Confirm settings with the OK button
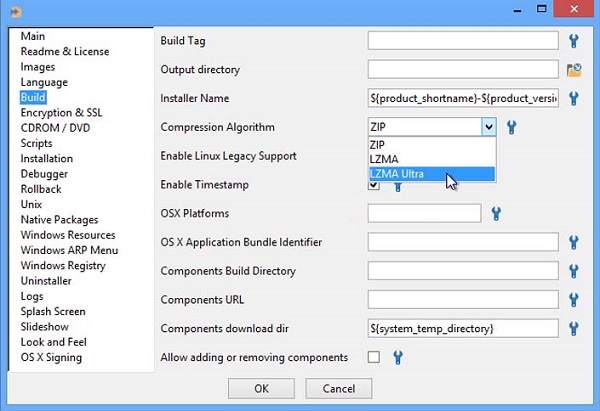 [261, 388]
